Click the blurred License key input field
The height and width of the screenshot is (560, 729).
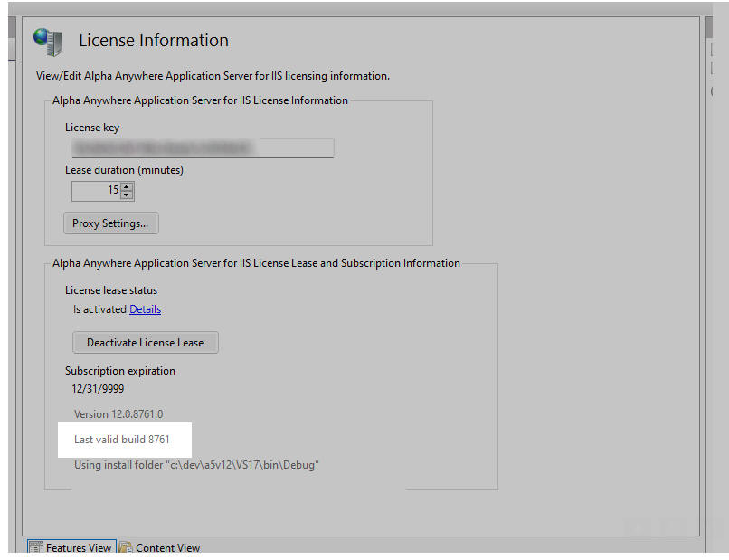203,148
